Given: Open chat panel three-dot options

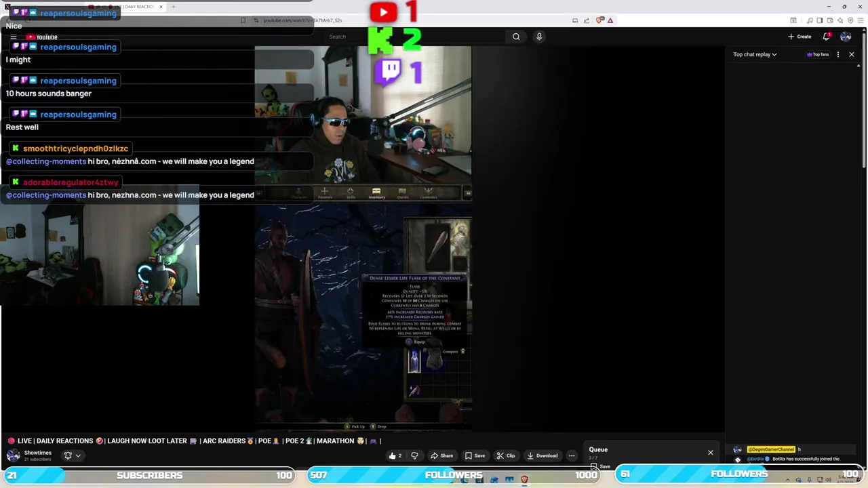Looking at the screenshot, I should coord(838,54).
